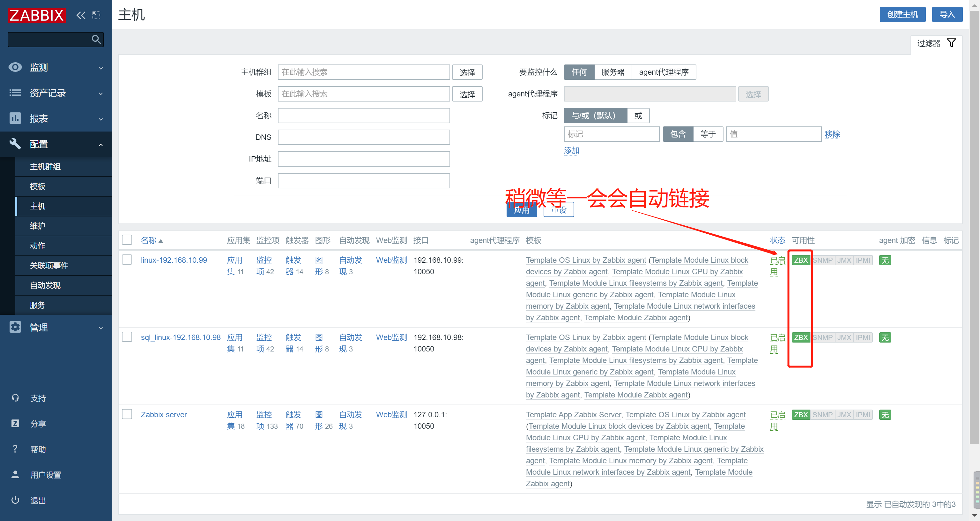
Task: Open 模板 submenu item
Action: [63, 186]
